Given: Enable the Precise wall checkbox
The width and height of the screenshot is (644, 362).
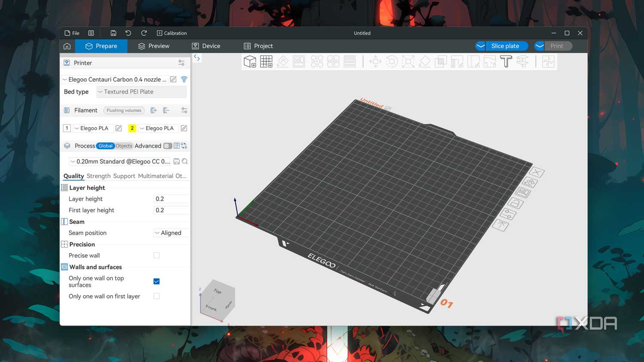Looking at the screenshot, I should pyautogui.click(x=157, y=256).
